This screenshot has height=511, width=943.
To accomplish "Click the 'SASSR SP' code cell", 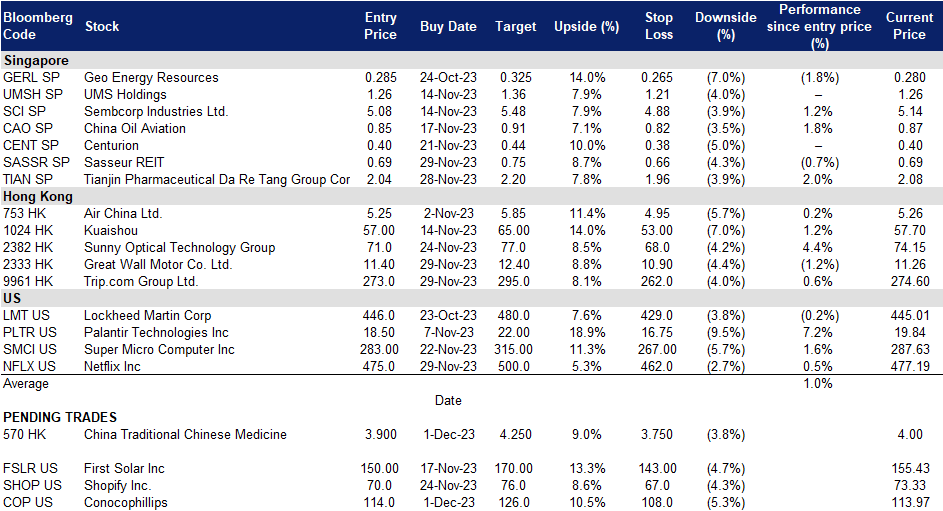I will (x=36, y=162).
